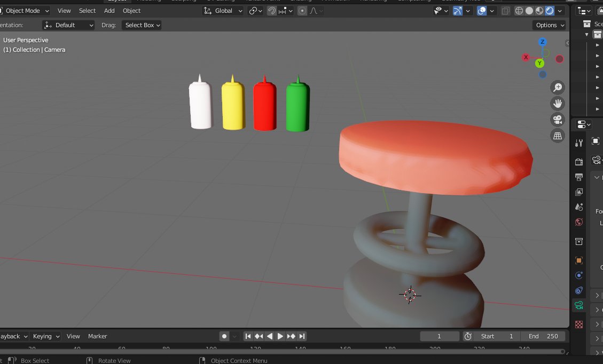Screen dimensions: 603x364
Task: Open the Object properties tab
Action: [579, 260]
